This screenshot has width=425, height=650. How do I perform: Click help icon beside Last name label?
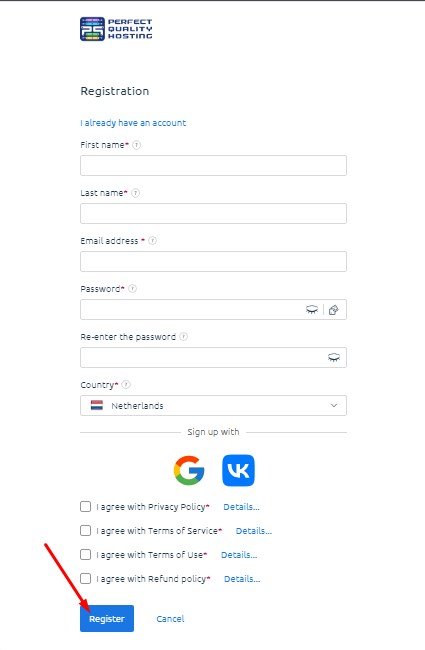tap(135, 193)
